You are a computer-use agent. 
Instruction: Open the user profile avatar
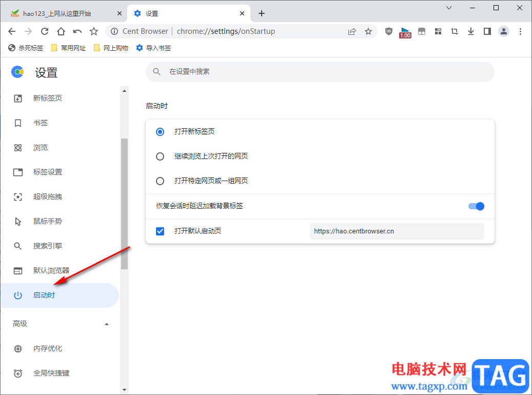click(x=504, y=32)
